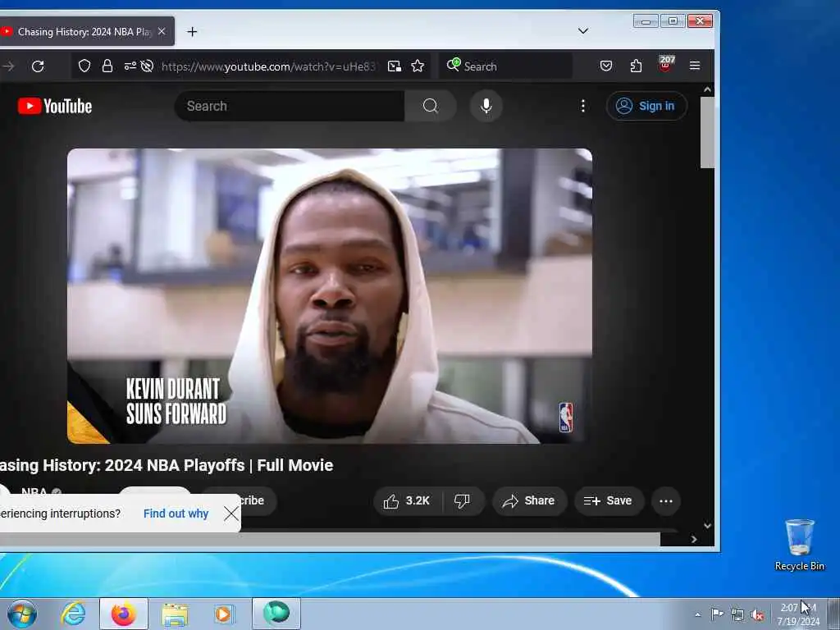Click the site security padlock icon
The image size is (840, 630).
click(107, 66)
